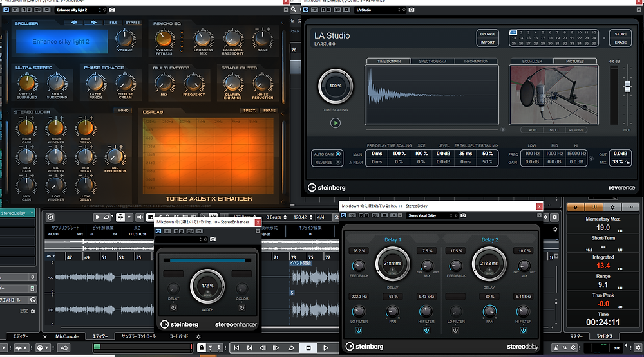The height and width of the screenshot is (357, 644).
Task: Click the StereoEnhancer WIDTH 172 % dial
Action: pyautogui.click(x=207, y=286)
